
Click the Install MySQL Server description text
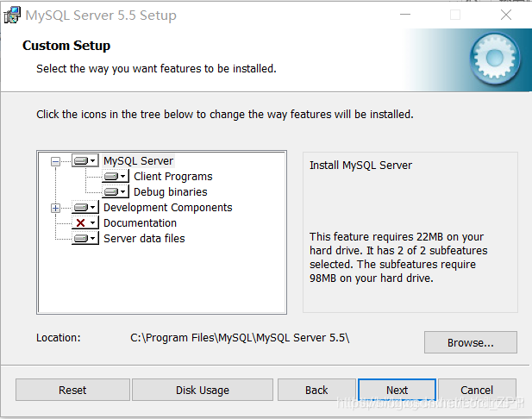click(x=360, y=166)
